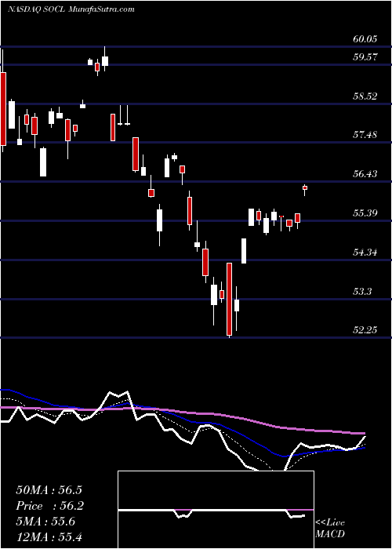Select the 57.48 price level label
This screenshot has height=549, width=392.
pyautogui.click(x=365, y=134)
